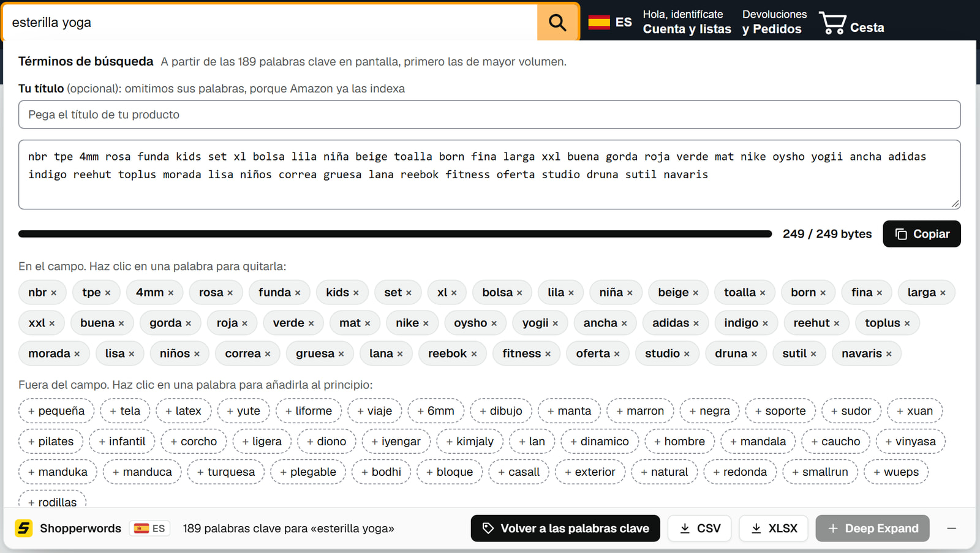
Task: Remove the 'tpe' keyword chip
Action: pyautogui.click(x=96, y=293)
